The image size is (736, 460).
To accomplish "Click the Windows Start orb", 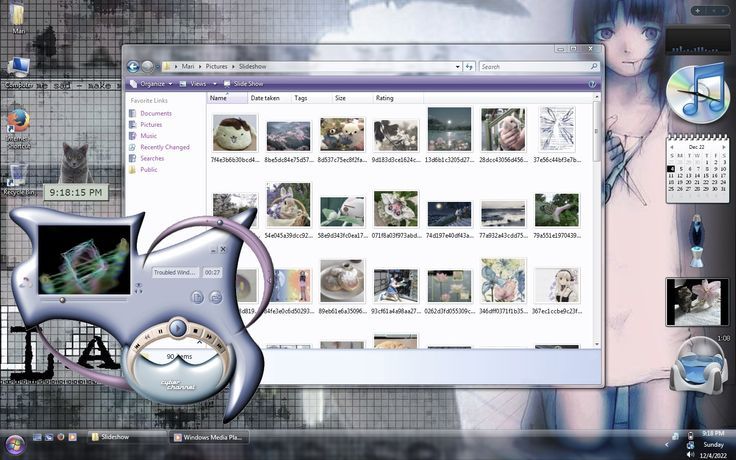I will point(15,443).
